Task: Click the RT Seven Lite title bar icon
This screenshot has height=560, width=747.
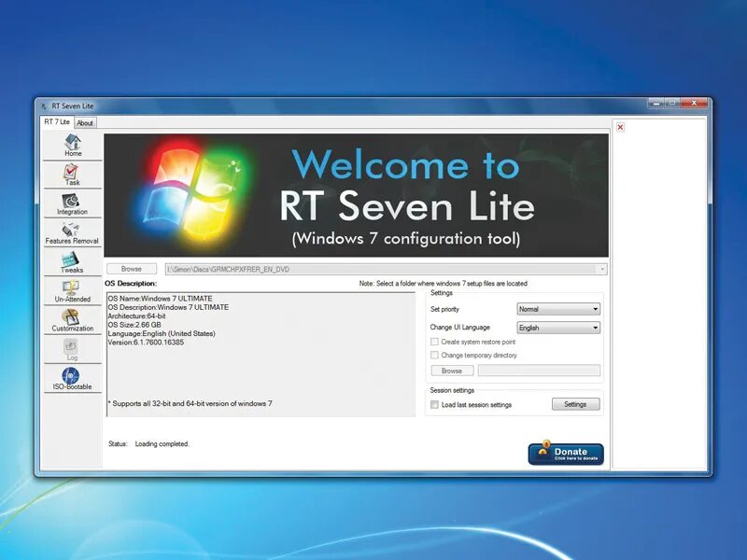Action: [44, 106]
